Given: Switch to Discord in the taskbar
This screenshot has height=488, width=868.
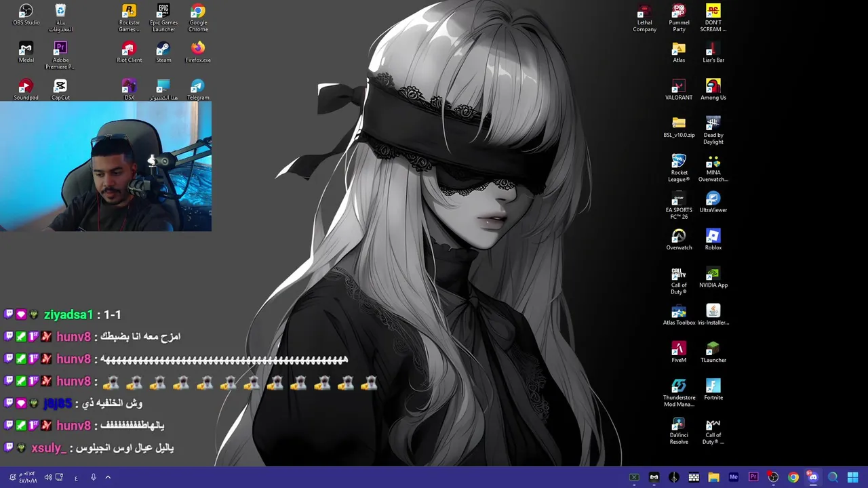Looking at the screenshot, I should tap(812, 477).
